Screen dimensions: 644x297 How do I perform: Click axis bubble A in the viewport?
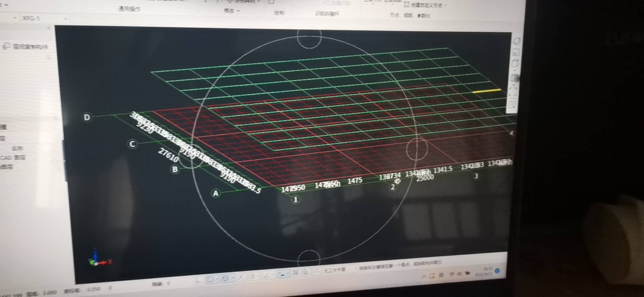[x=216, y=193]
